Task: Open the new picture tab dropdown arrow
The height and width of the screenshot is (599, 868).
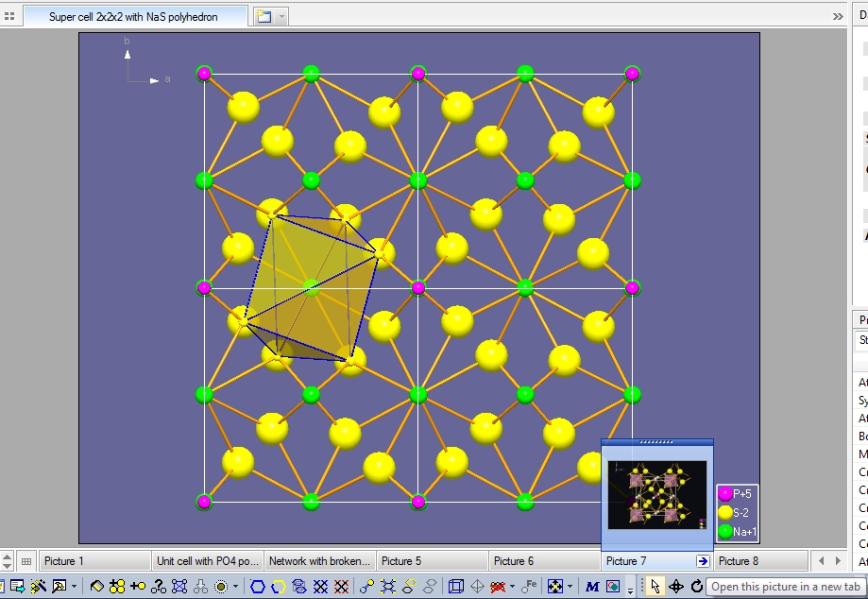Action: coord(282,17)
